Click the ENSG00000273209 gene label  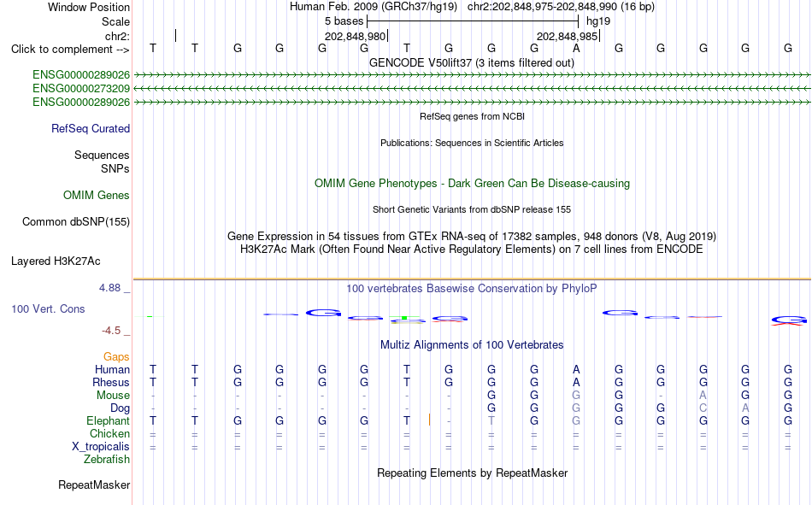81,89
